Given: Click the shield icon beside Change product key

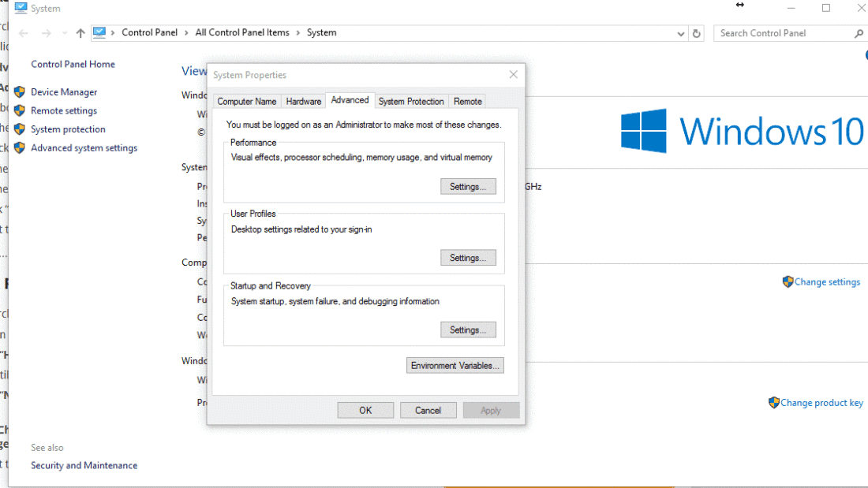Looking at the screenshot, I should click(774, 402).
